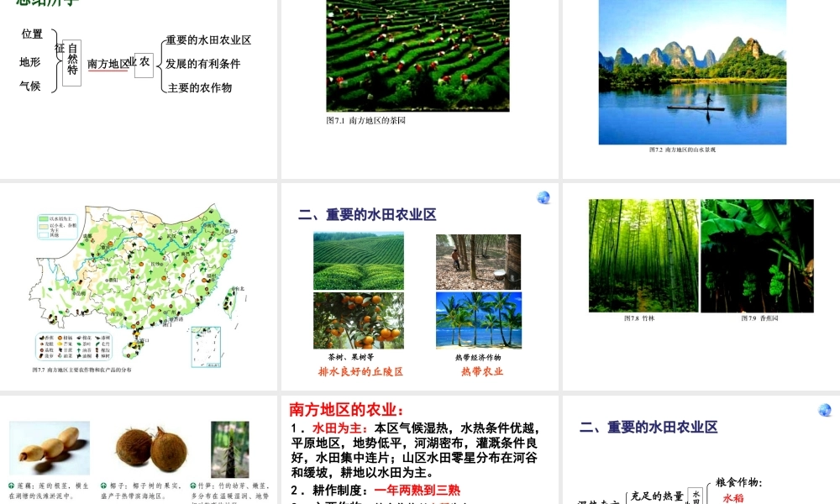Select the bamboo forest photo
The height and width of the screenshot is (504, 840).
[643, 255]
